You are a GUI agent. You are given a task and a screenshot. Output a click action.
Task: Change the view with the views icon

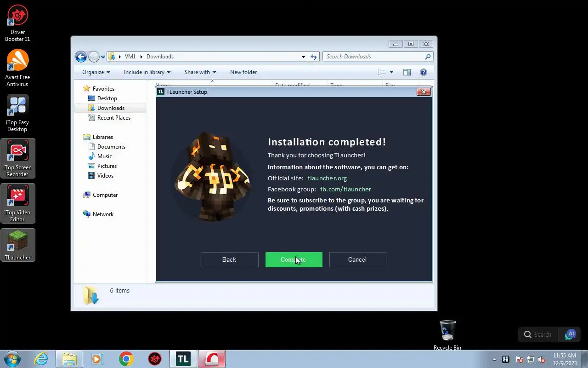[382, 72]
